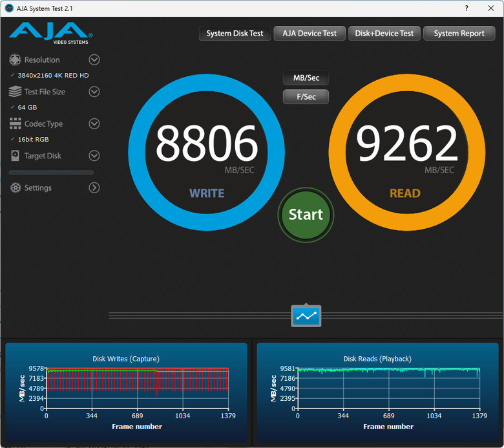Click the Settings label
This screenshot has width=504, height=448.
point(38,188)
